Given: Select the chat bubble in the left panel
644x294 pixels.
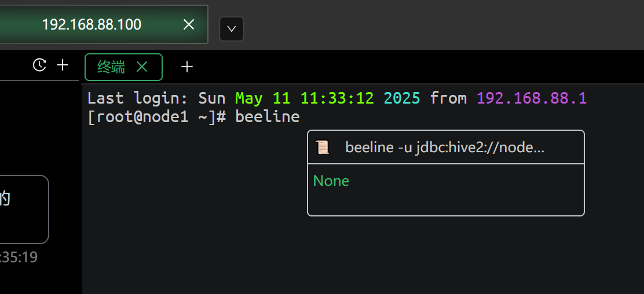Looking at the screenshot, I should [x=24, y=210].
